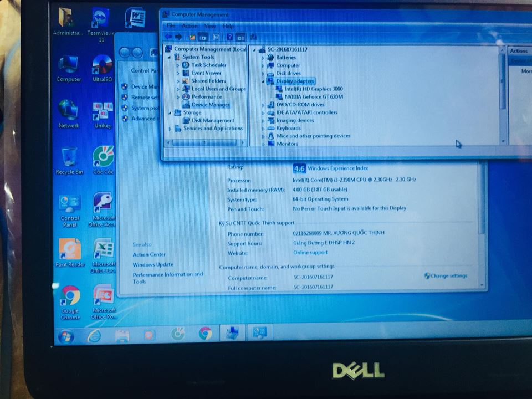Screen dimensions: 532x399
Task: Open Windows Explorer folder in taskbar
Action: click(122, 336)
